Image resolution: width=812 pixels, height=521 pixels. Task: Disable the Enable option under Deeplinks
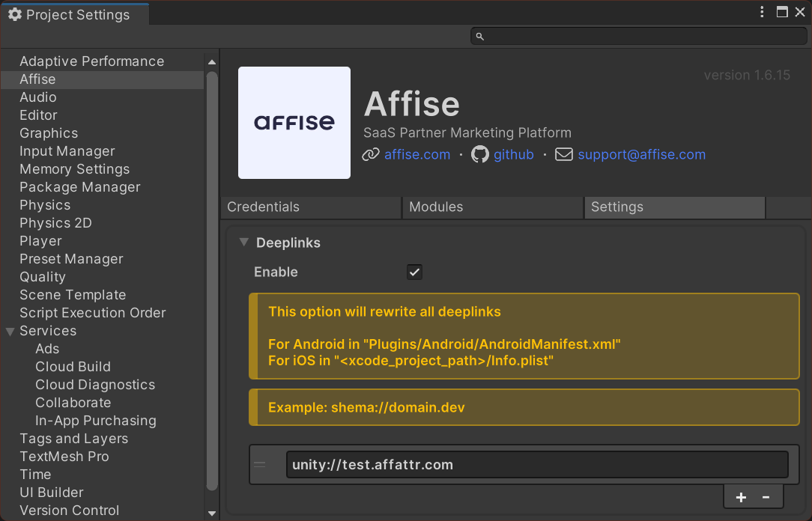(414, 272)
